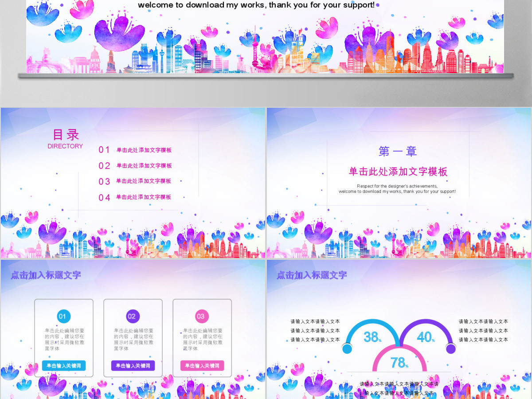532x399 pixels.
Task: Select "Respect for the designer's achievements," line
Action: [397, 186]
